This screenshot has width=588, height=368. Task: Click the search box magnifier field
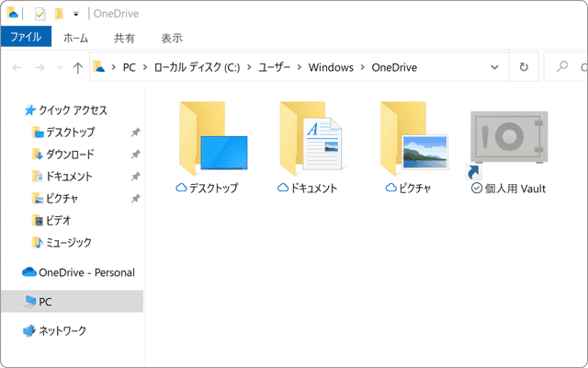566,67
